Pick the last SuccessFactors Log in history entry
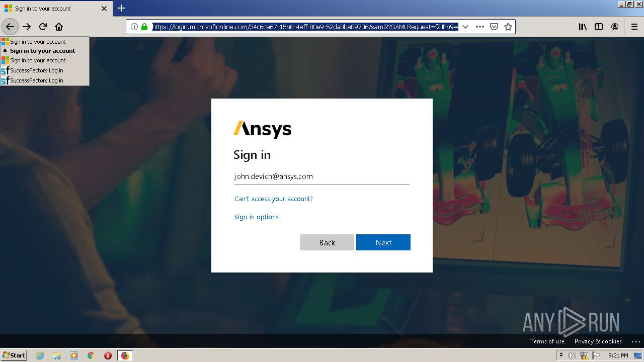The image size is (644, 362). tap(45, 80)
